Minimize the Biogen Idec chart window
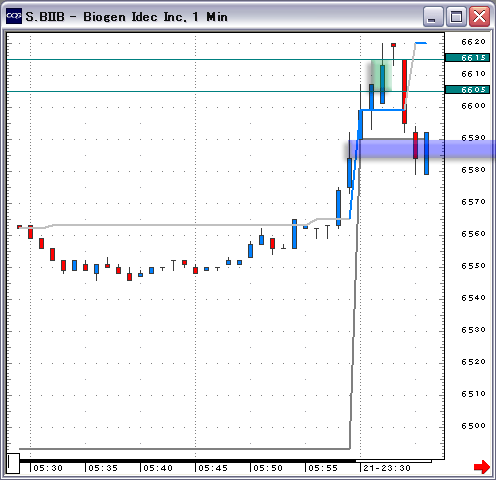496x480 pixels. (433, 16)
